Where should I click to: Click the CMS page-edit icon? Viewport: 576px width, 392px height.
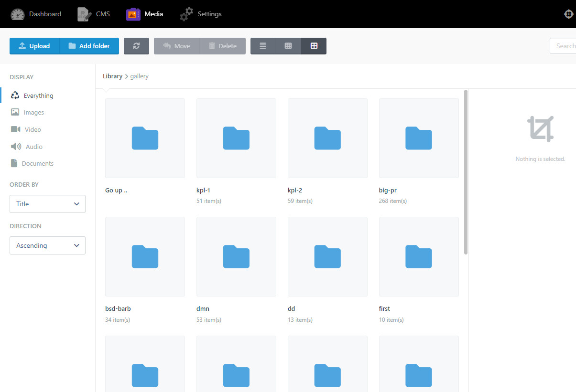click(85, 14)
